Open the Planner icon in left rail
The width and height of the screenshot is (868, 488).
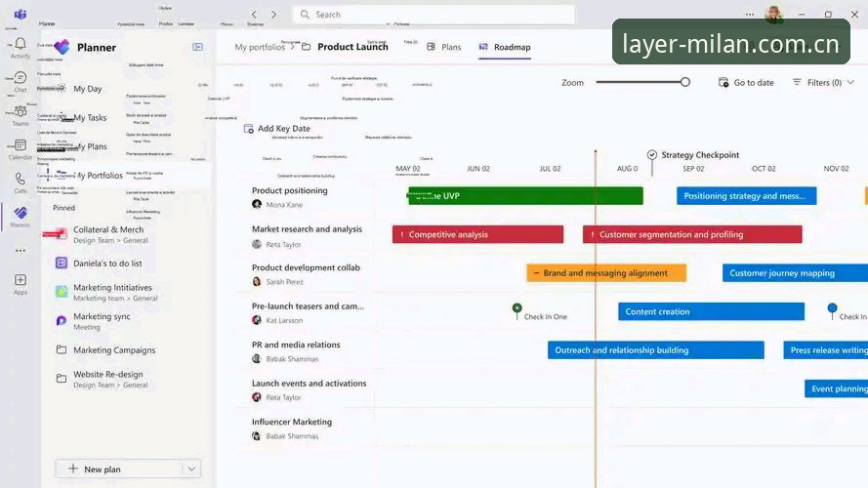pos(21,213)
